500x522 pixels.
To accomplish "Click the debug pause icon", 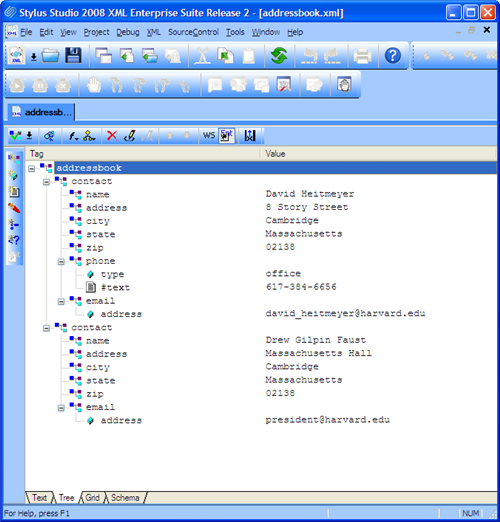I will (40, 85).
